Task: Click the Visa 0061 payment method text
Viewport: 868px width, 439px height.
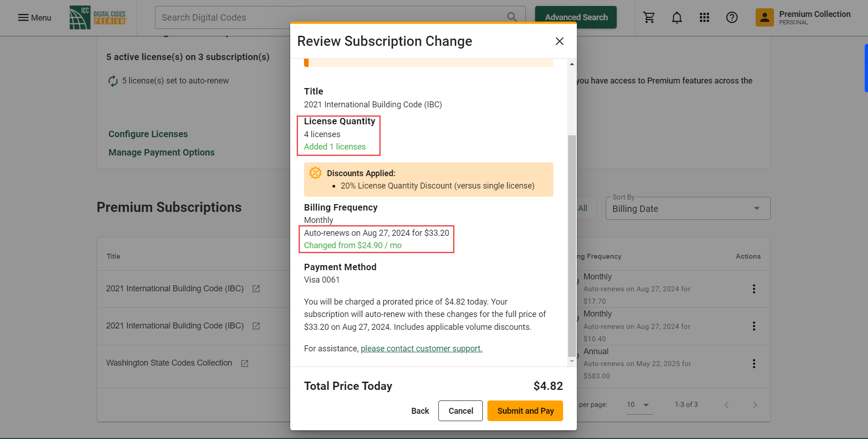Action: (x=322, y=280)
